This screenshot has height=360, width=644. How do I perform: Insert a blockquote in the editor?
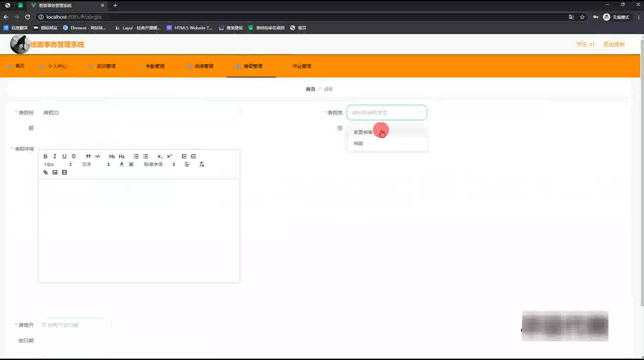pos(88,156)
